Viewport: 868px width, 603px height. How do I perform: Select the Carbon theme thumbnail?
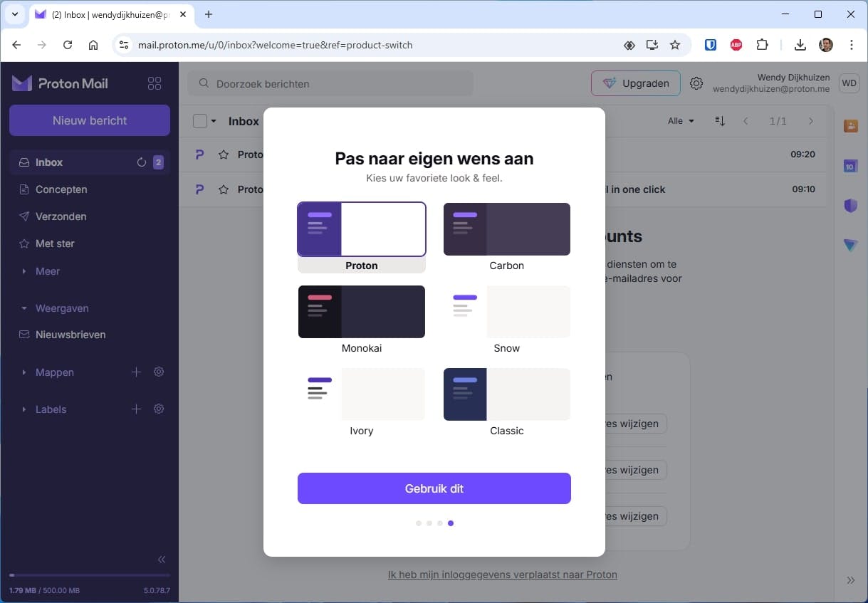507,229
